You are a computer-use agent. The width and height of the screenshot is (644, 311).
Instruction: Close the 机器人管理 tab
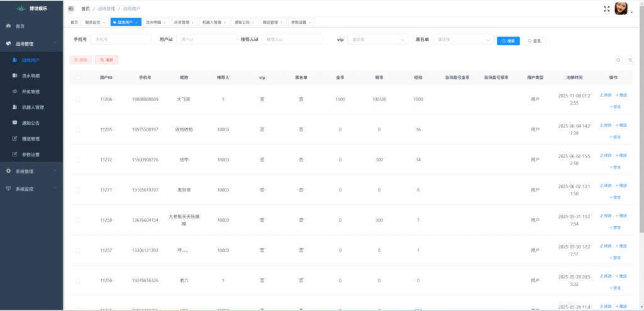[225, 23]
